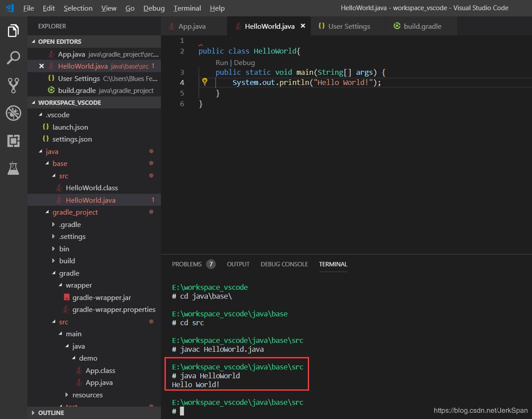This screenshot has width=532, height=419.
Task: Click the Debug code lens link
Action: pyautogui.click(x=245, y=63)
